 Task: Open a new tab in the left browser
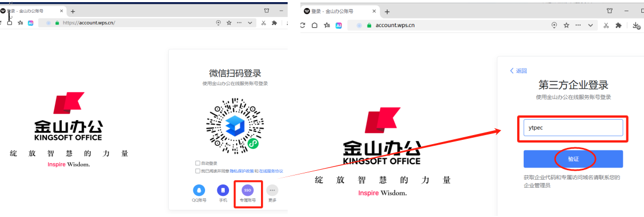click(x=73, y=11)
